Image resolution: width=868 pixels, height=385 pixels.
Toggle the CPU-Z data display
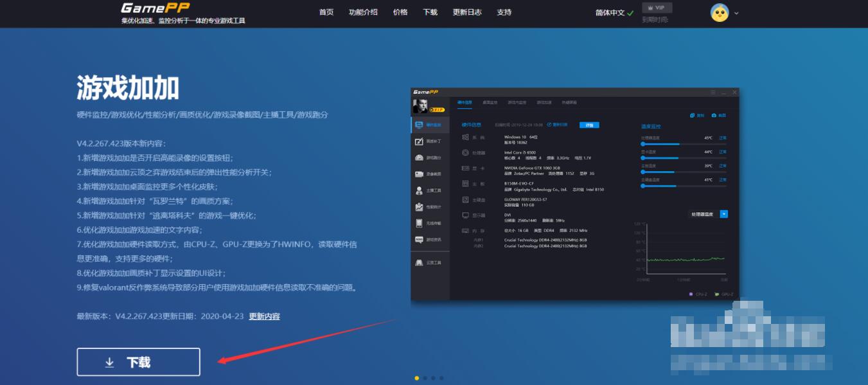[698, 293]
